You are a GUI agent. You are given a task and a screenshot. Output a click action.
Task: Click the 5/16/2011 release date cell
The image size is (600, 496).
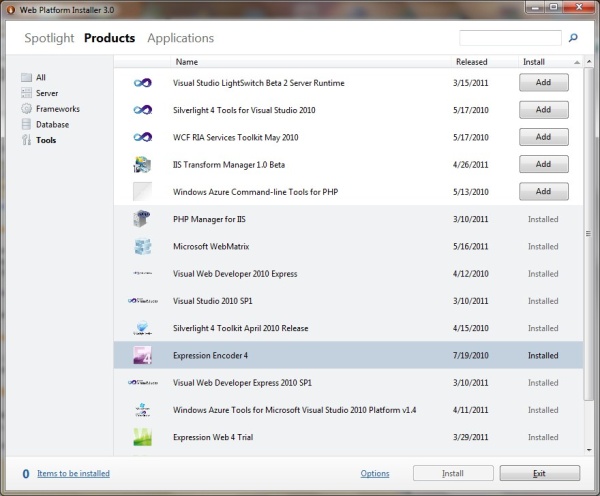[471, 246]
